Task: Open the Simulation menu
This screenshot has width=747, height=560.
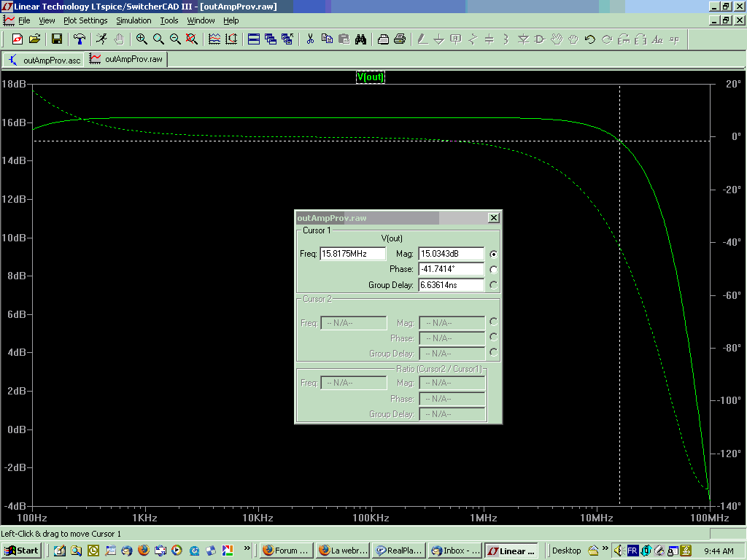Action: pyautogui.click(x=133, y=20)
